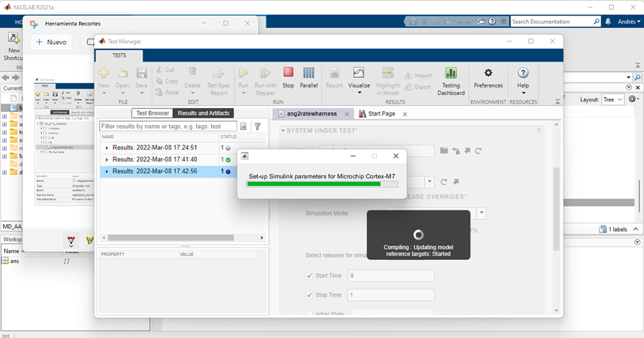The height and width of the screenshot is (338, 644).
Task: Click the Search Documentation field
Action: click(x=553, y=22)
